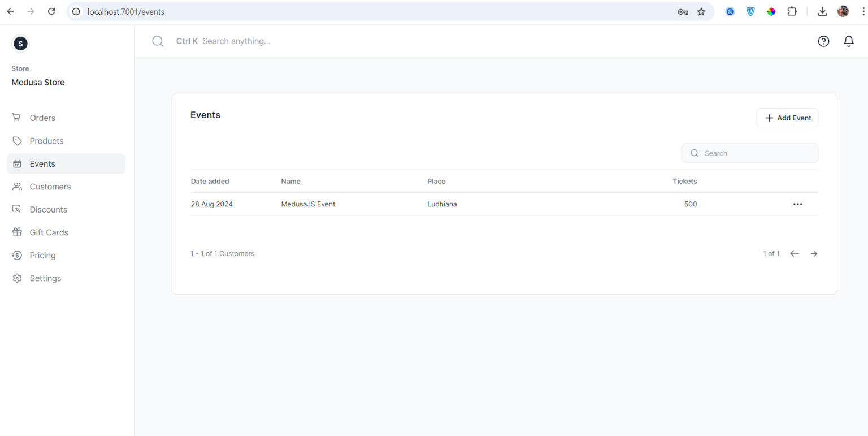Switch to the Events section
Image resolution: width=868 pixels, height=436 pixels.
tap(42, 163)
